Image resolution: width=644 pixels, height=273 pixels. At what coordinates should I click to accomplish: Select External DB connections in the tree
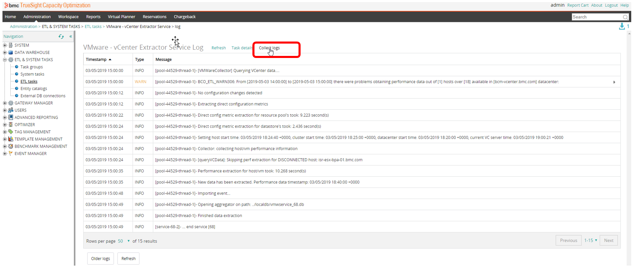[43, 96]
